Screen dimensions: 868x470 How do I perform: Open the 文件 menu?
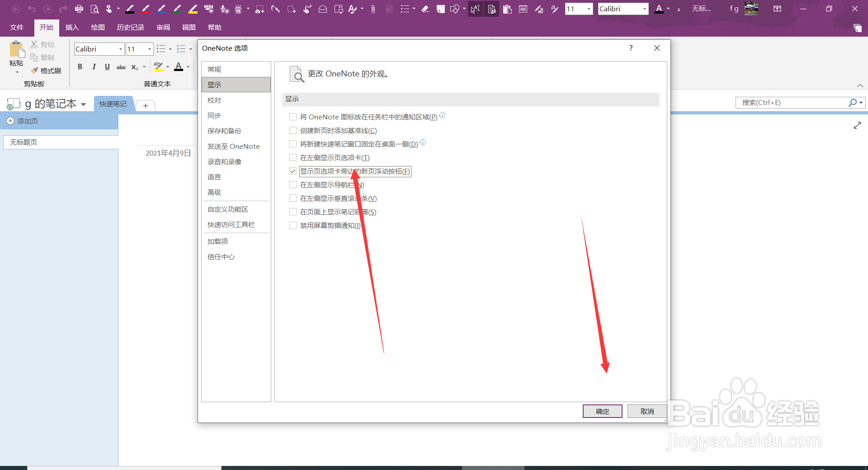click(17, 28)
